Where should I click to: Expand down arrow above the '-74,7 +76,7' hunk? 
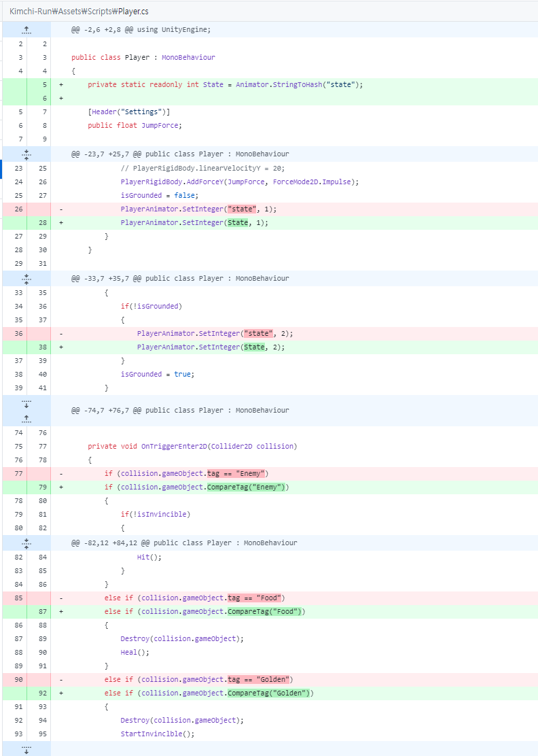pos(26,404)
